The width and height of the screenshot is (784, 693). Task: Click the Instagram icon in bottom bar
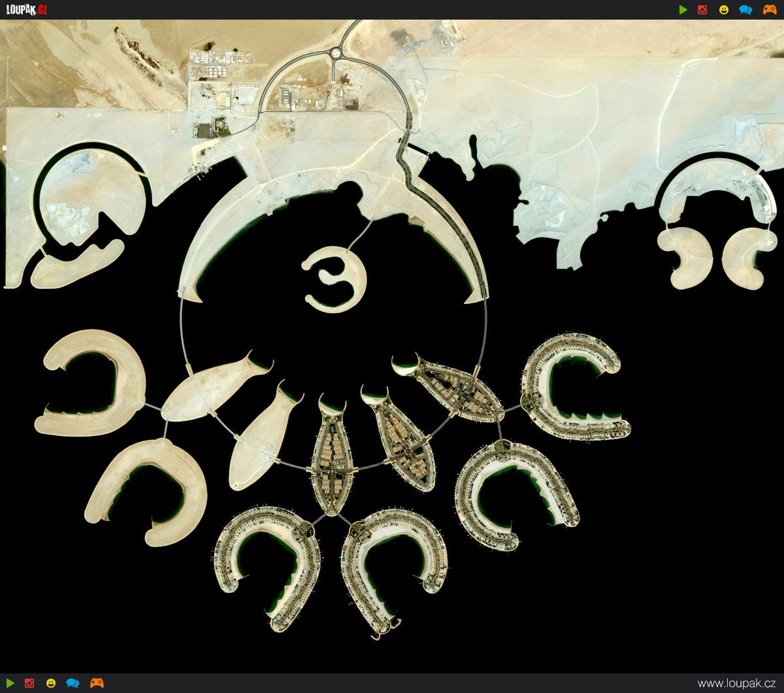[29, 683]
